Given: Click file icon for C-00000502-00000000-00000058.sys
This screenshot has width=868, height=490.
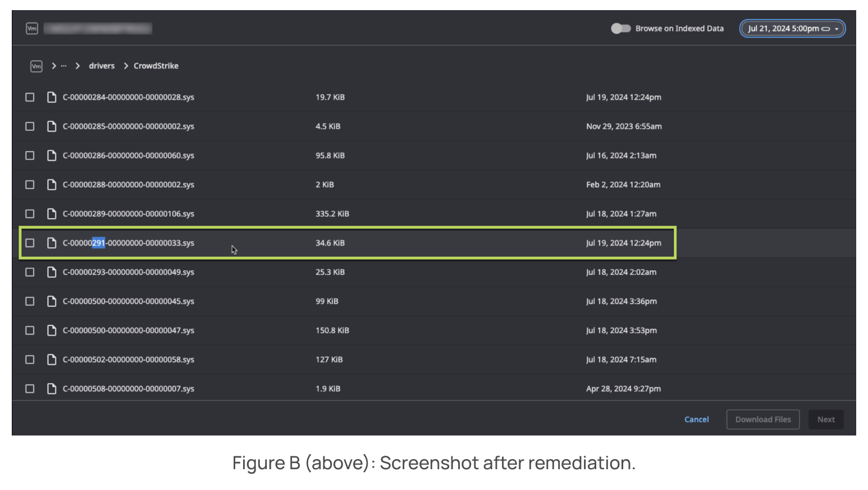Looking at the screenshot, I should tap(52, 360).
